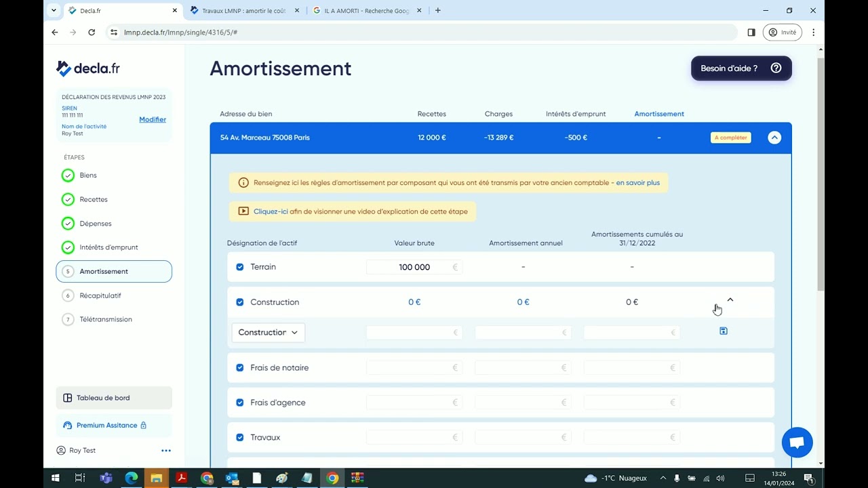Open the Besoin d'aide help button

click(x=741, y=68)
